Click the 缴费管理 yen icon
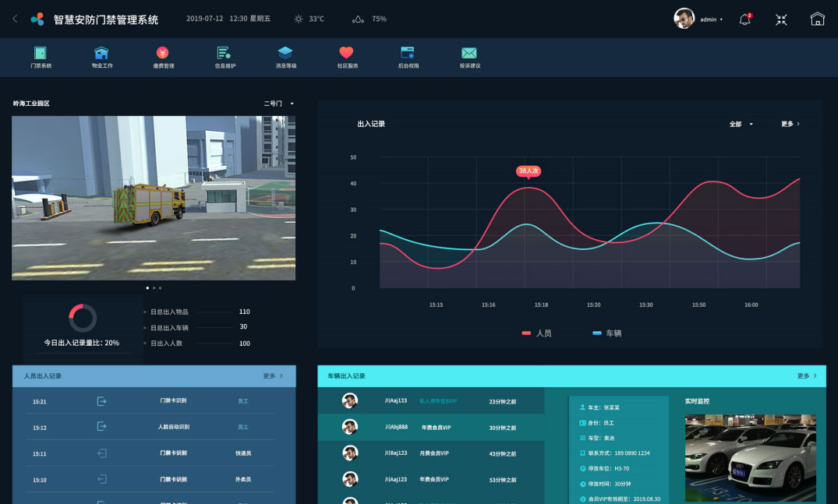838x504 pixels. tap(162, 54)
